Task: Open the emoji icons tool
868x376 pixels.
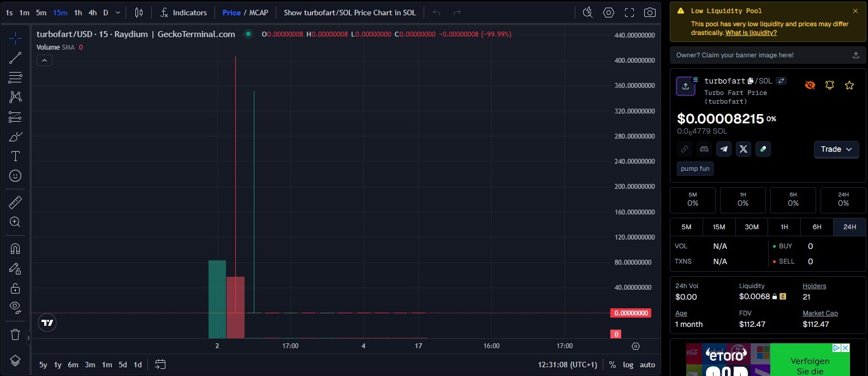Action: (15, 176)
